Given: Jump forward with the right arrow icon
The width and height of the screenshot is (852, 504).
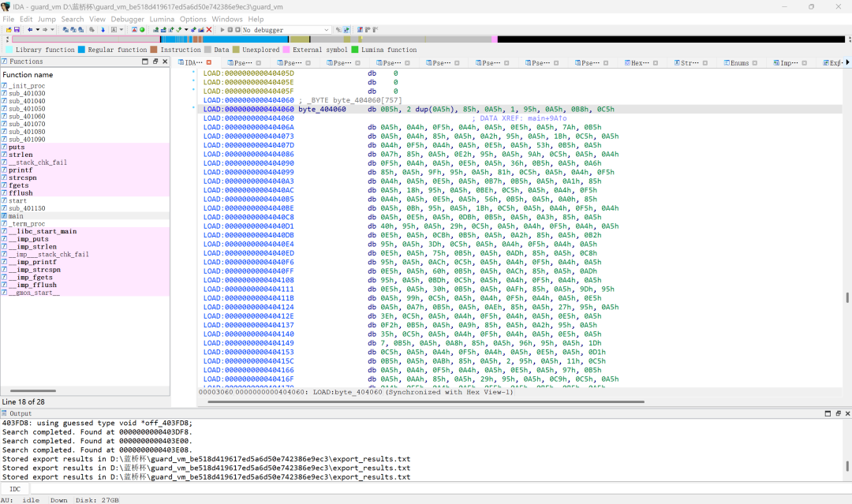Looking at the screenshot, I should [x=45, y=29].
